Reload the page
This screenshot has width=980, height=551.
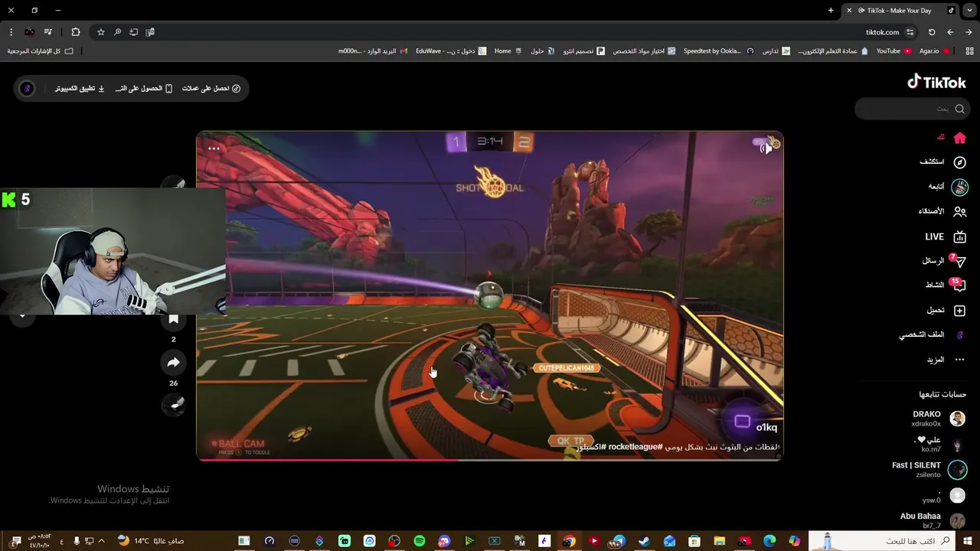pos(932,32)
